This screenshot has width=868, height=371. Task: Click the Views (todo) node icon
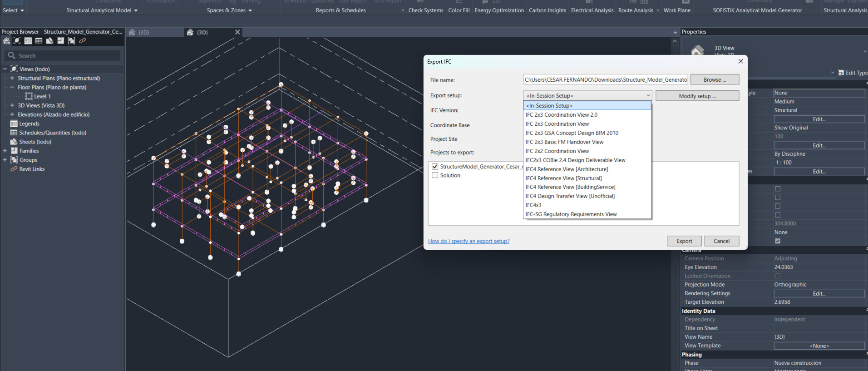(x=14, y=69)
